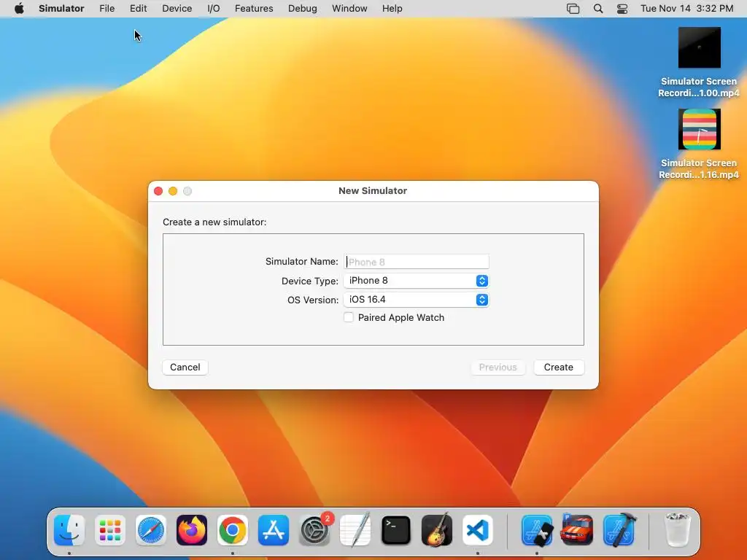Open the Window menu

pos(349,9)
